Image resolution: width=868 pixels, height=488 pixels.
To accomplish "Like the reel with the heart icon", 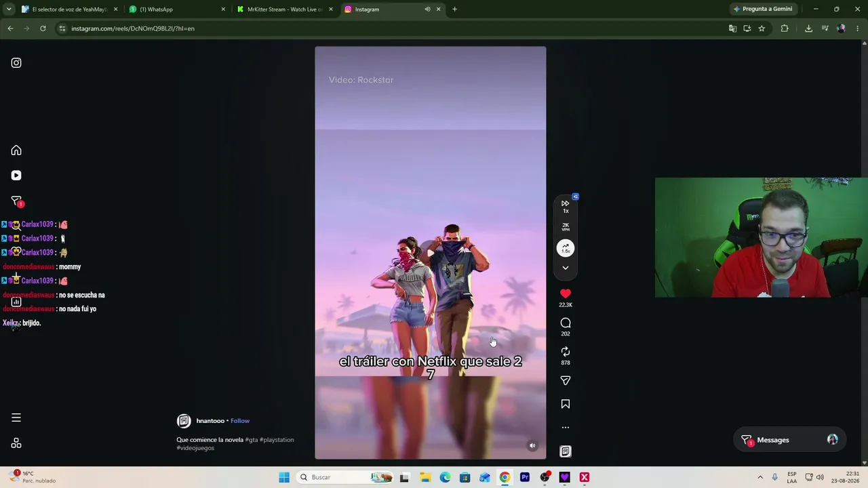I will click(566, 293).
